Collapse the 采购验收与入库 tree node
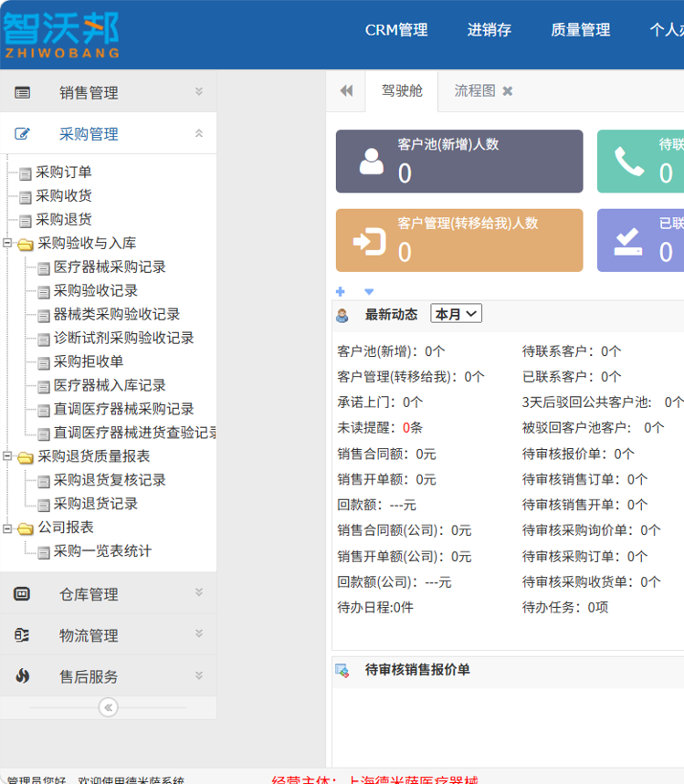This screenshot has width=684, height=784. click(x=7, y=243)
